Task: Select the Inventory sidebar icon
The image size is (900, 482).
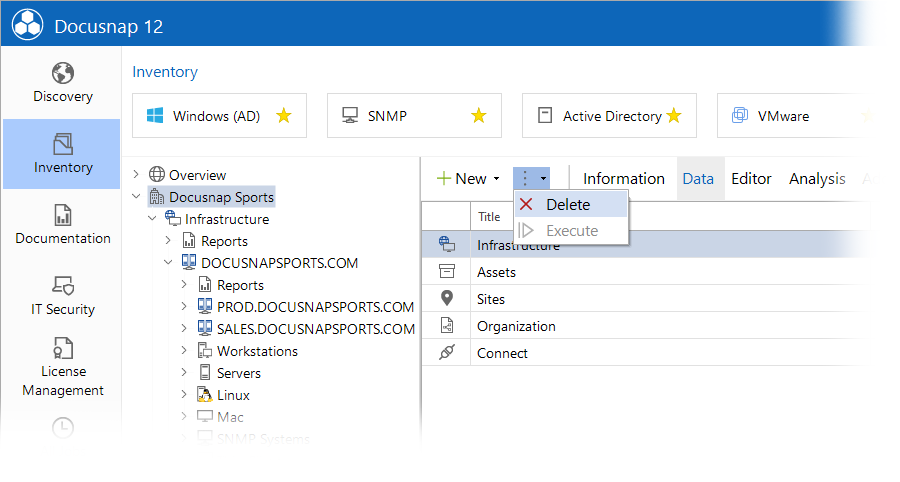Action: pos(63,144)
